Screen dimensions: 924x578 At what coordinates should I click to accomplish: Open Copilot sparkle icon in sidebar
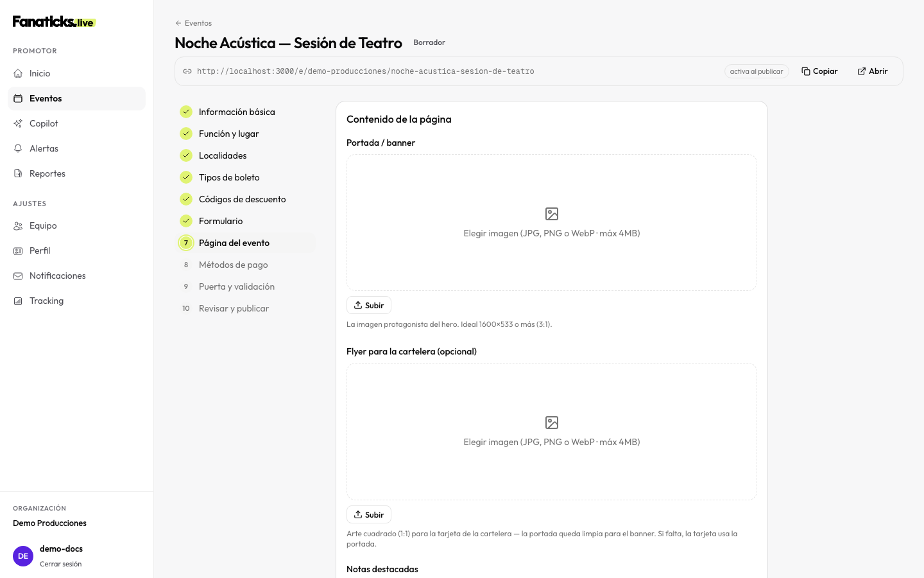[x=18, y=123]
